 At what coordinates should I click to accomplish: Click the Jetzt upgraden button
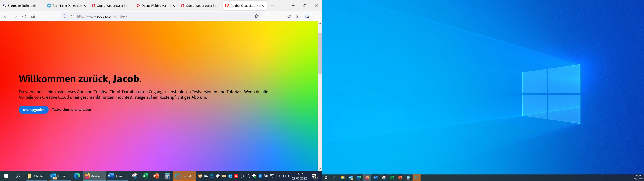[x=34, y=110]
